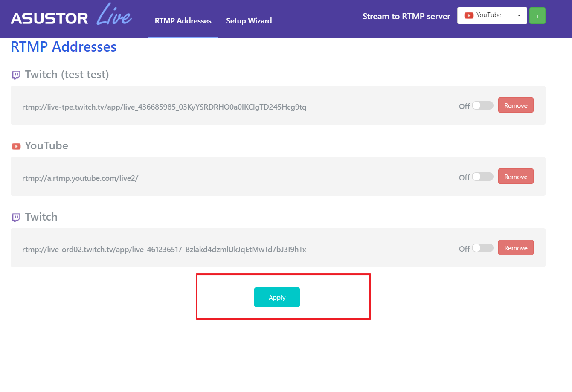Click the green plus add-server button
Screen dimensions: 572x392
[537, 16]
